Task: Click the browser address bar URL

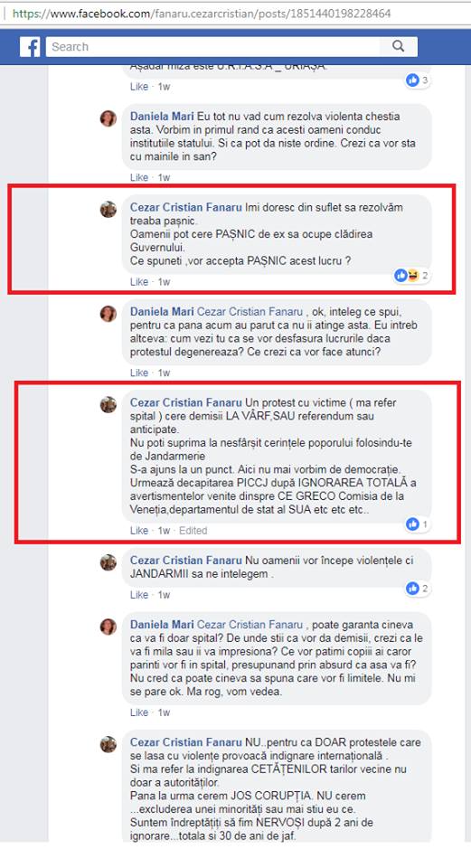Action: click(x=202, y=14)
